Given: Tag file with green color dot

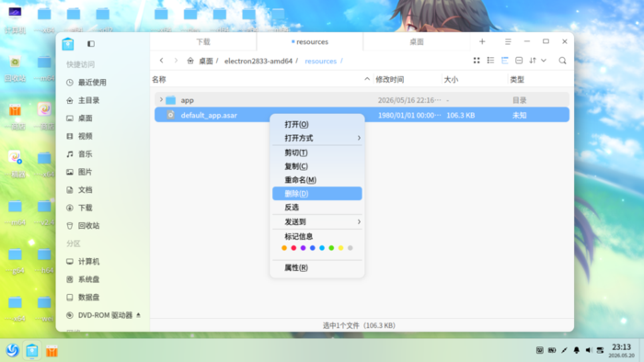Looking at the screenshot, I should 331,248.
